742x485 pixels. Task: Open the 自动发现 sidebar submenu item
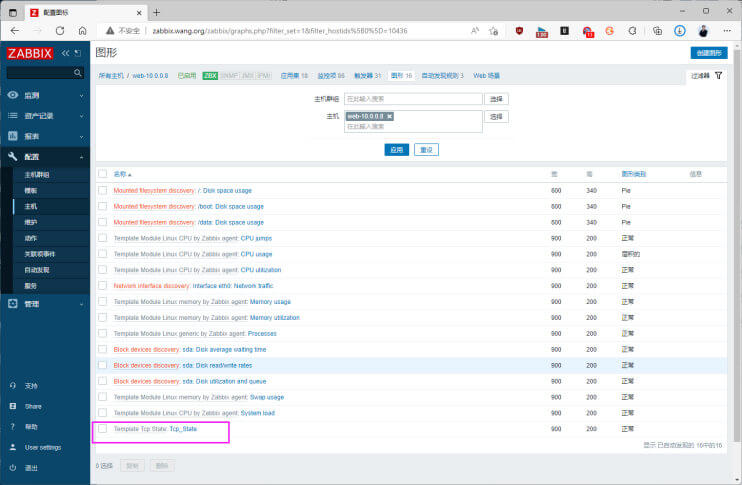coord(37,270)
